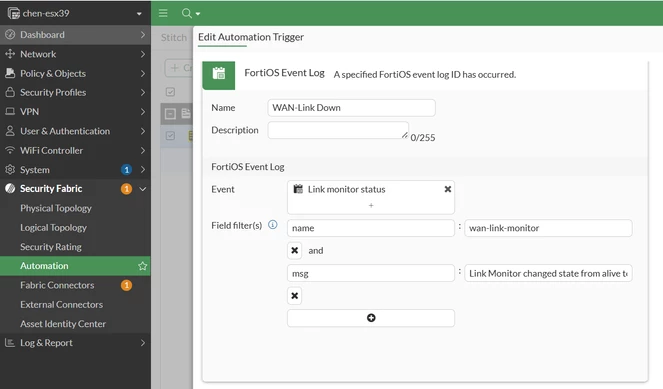This screenshot has height=389, width=663.
Task: Open WiFi Controller menu
Action: (x=75, y=150)
